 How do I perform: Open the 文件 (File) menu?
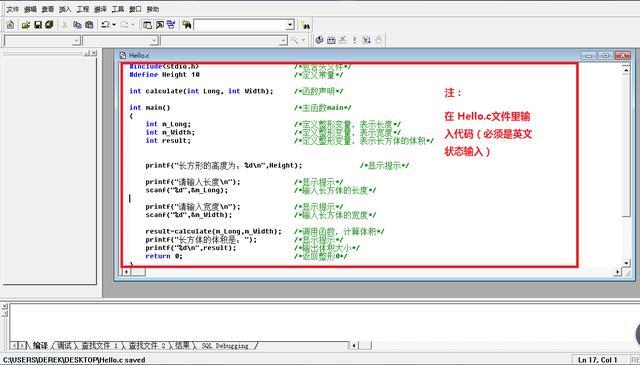tap(13, 9)
